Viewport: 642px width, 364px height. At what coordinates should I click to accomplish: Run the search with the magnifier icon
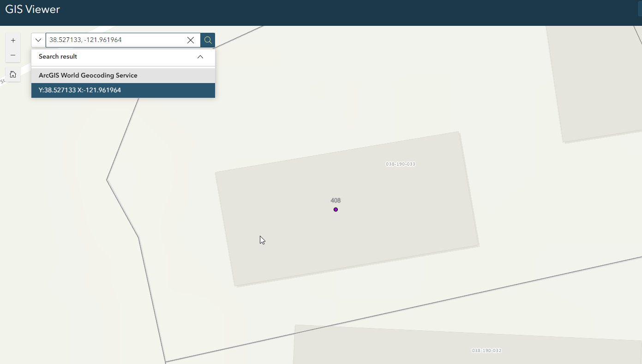click(x=207, y=40)
